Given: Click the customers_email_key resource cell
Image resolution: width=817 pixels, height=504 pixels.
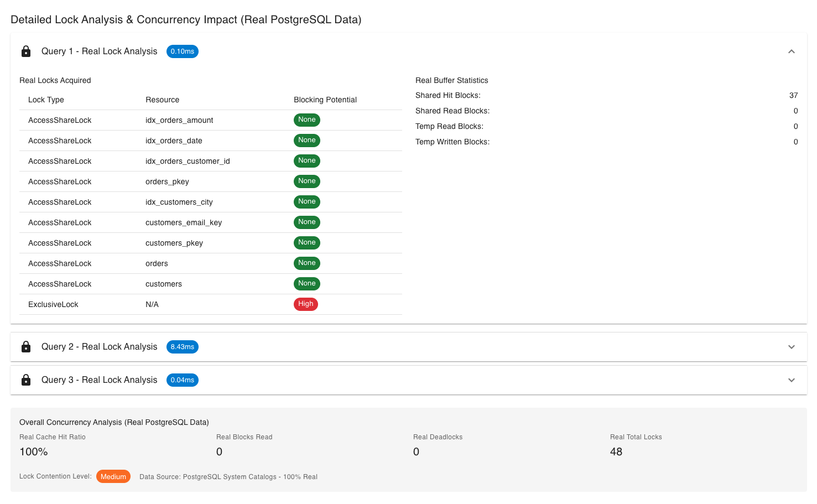Looking at the screenshot, I should coord(184,222).
